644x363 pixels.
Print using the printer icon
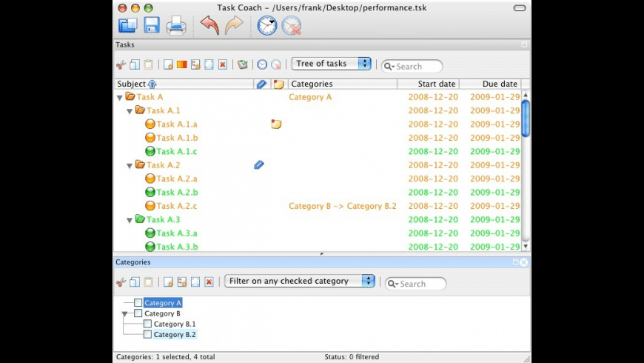[x=176, y=25]
